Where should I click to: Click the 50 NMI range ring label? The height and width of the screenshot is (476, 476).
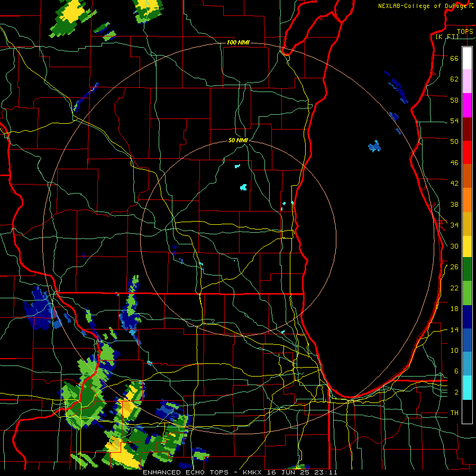(238, 140)
